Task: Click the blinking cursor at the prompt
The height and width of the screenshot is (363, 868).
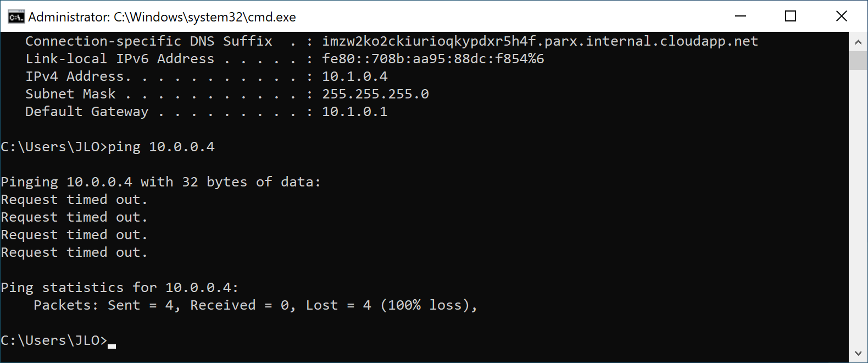Action: click(x=112, y=346)
